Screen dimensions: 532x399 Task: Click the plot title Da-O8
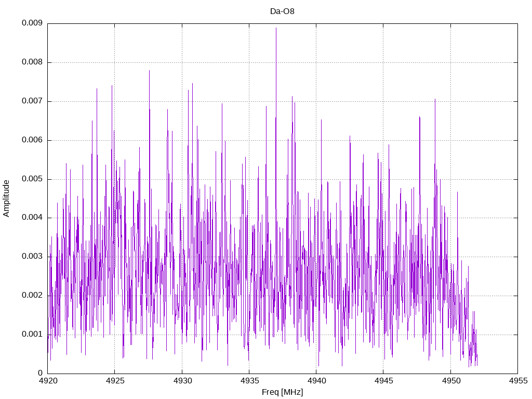pos(282,11)
